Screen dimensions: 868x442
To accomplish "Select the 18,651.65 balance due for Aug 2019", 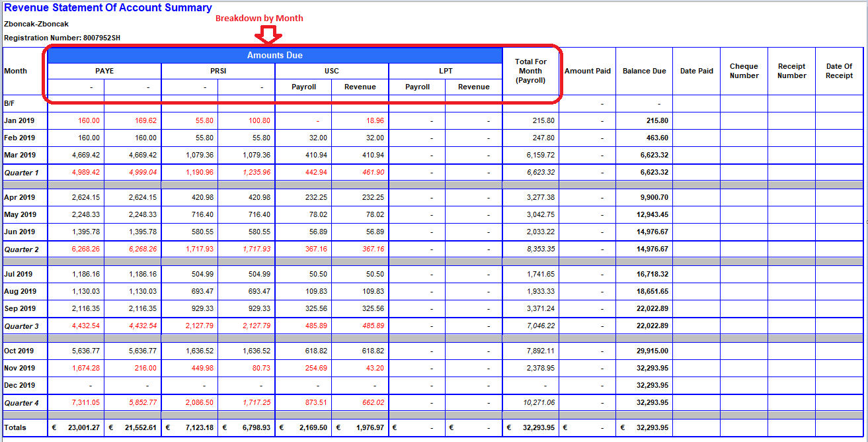I will 652,291.
